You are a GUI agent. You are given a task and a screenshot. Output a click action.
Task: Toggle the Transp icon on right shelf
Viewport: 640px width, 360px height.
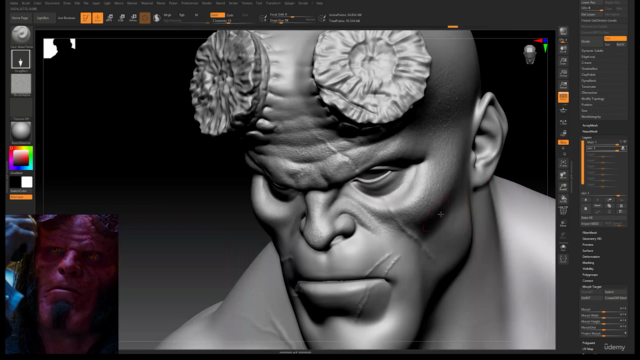[x=563, y=223]
